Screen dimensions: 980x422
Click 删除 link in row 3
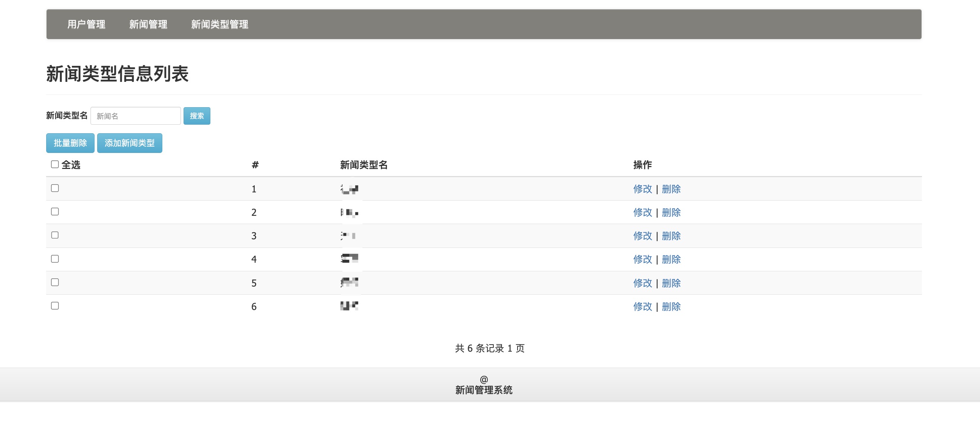pyautogui.click(x=671, y=236)
